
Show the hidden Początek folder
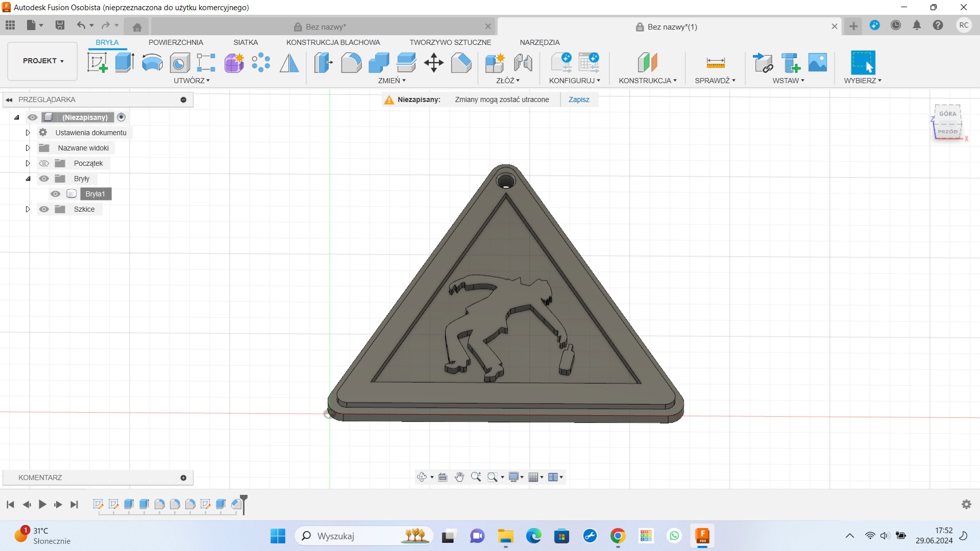point(44,163)
